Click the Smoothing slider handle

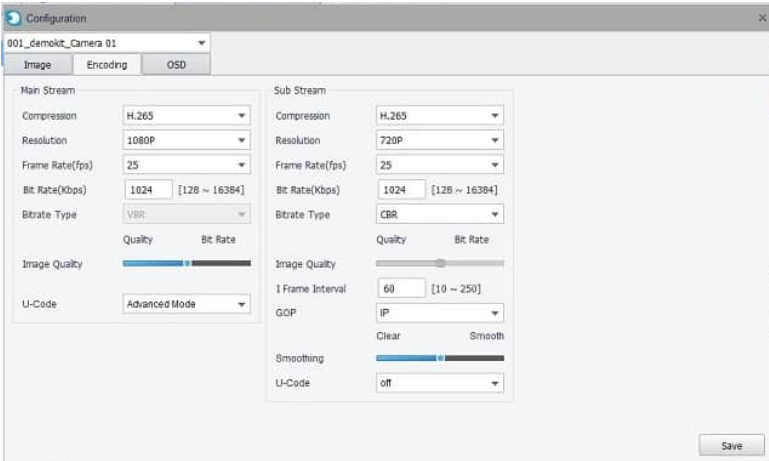(x=440, y=357)
